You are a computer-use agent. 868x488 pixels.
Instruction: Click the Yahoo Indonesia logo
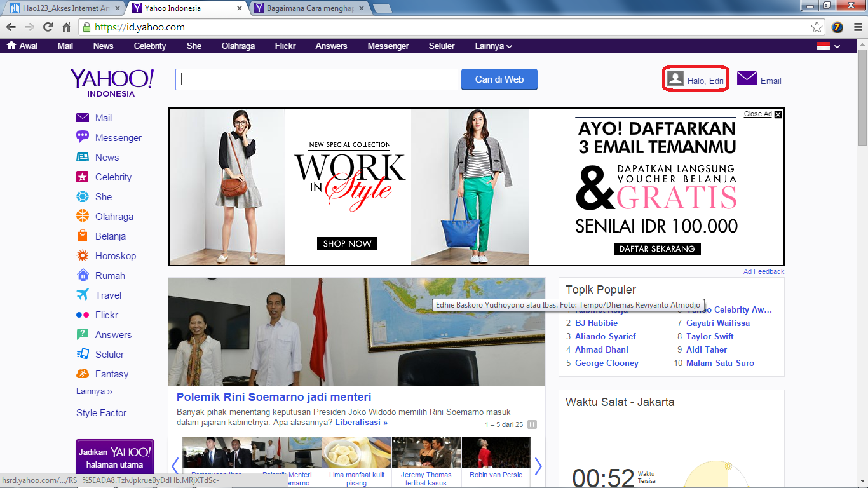point(112,83)
